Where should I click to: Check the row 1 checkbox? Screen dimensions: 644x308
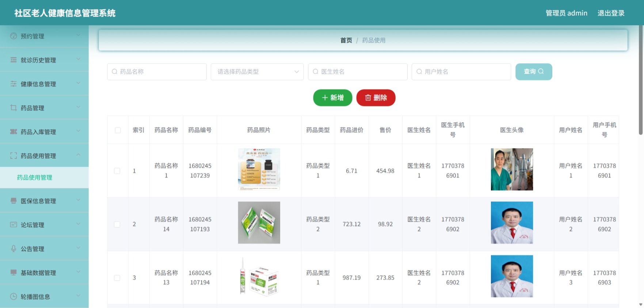[x=117, y=171]
